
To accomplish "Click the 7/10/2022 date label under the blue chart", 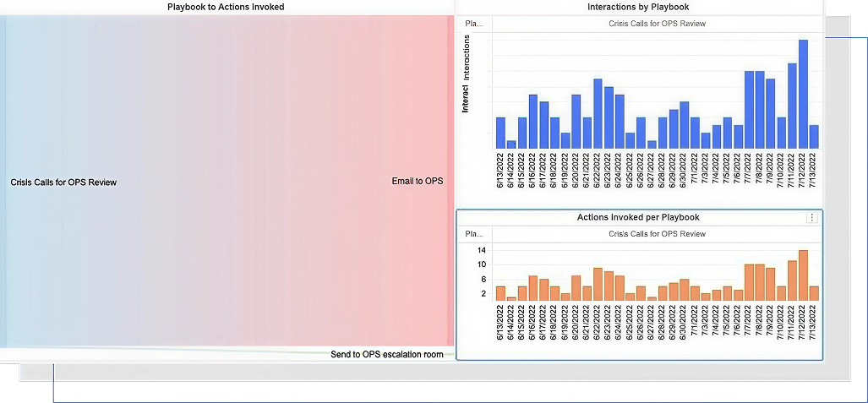I will pos(782,172).
